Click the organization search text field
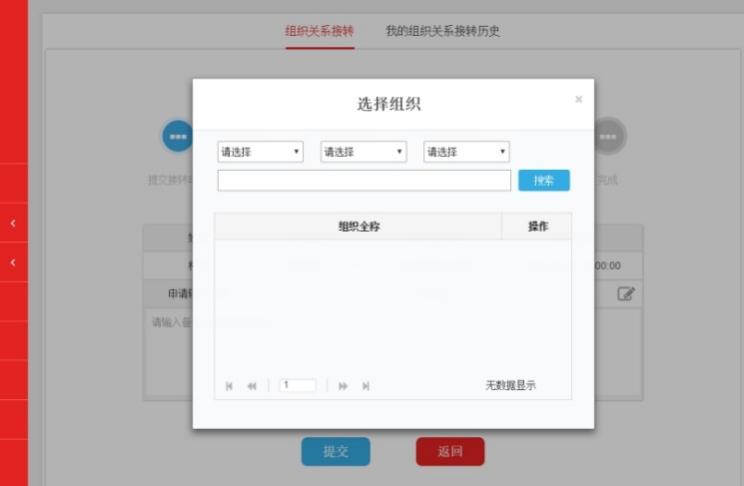The height and width of the screenshot is (486, 744). tap(364, 181)
